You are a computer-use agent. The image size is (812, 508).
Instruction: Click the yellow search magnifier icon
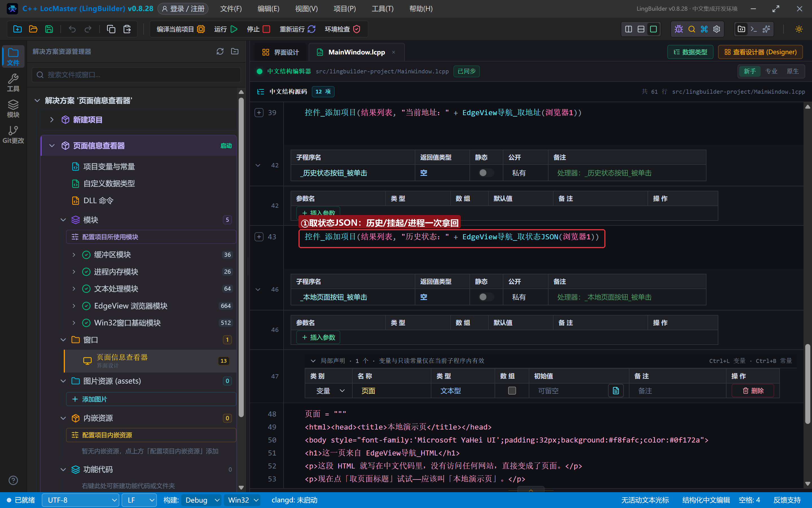(692, 29)
